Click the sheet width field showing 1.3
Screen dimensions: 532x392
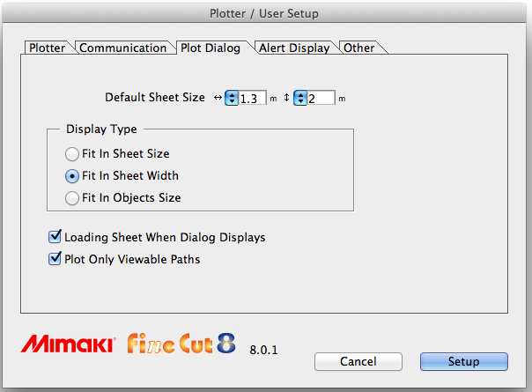click(x=253, y=98)
